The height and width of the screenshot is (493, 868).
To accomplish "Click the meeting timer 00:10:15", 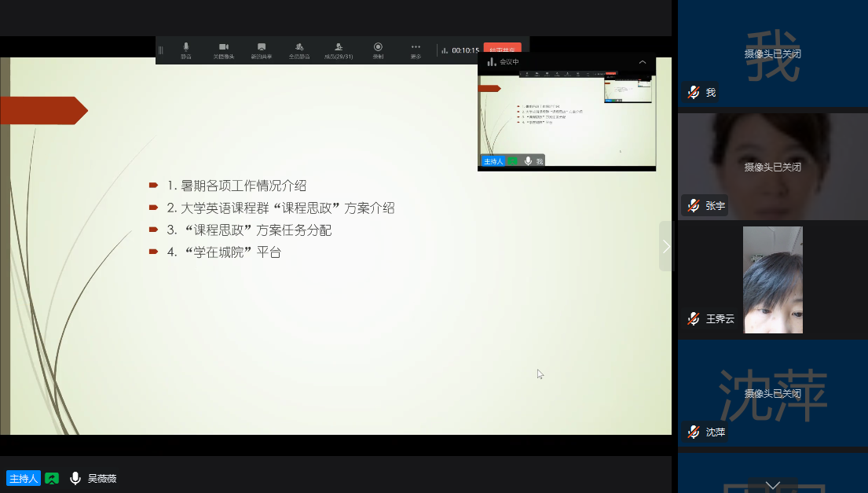I will (x=466, y=50).
